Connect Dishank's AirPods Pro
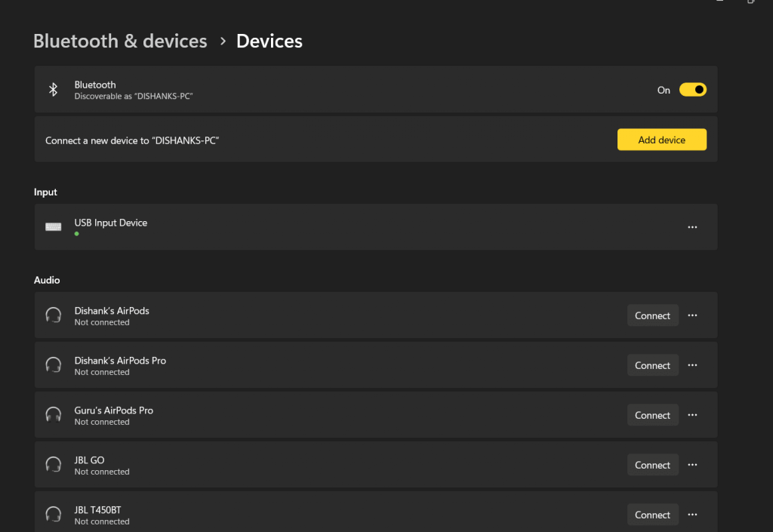 point(652,365)
